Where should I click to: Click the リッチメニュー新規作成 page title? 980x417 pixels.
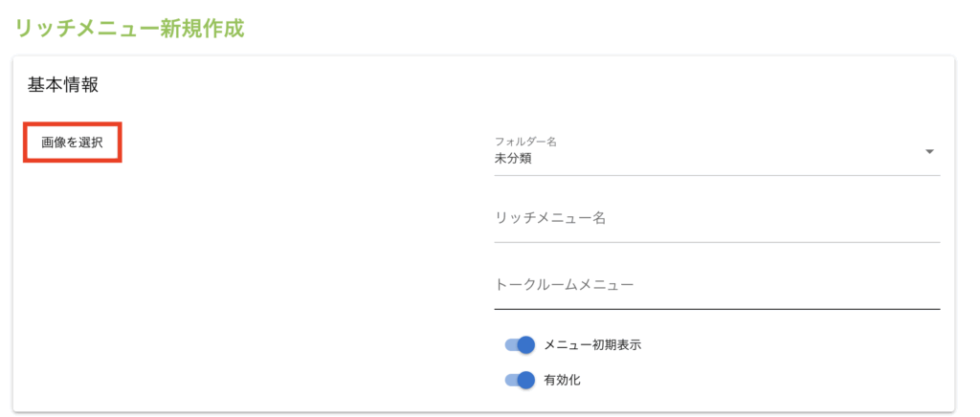click(130, 28)
